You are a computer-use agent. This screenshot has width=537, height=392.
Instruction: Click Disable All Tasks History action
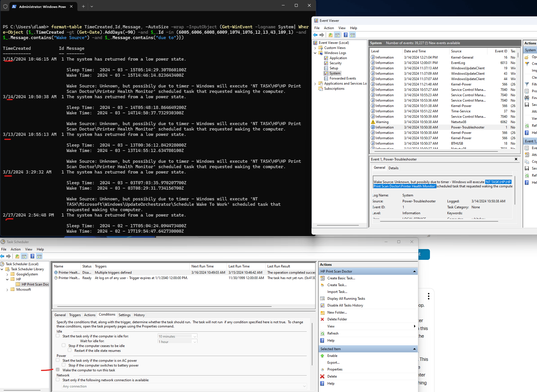click(x=345, y=305)
